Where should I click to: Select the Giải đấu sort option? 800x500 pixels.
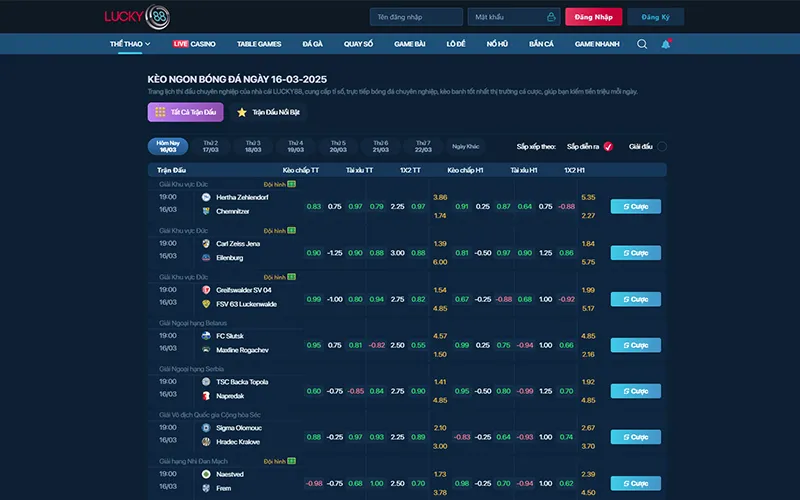pos(661,146)
